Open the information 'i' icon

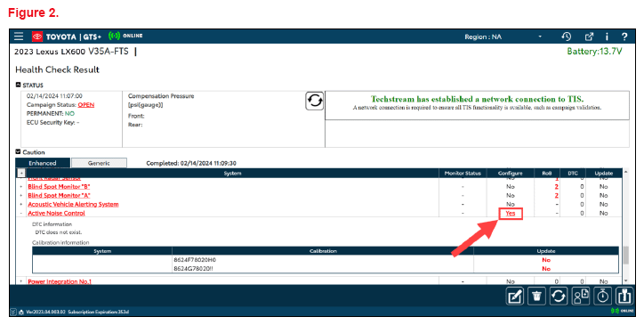click(607, 37)
